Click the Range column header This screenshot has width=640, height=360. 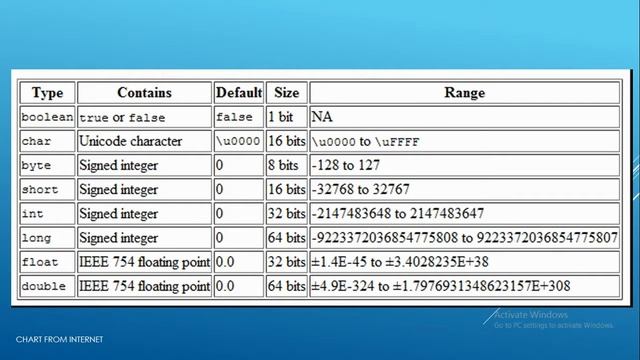tap(464, 93)
